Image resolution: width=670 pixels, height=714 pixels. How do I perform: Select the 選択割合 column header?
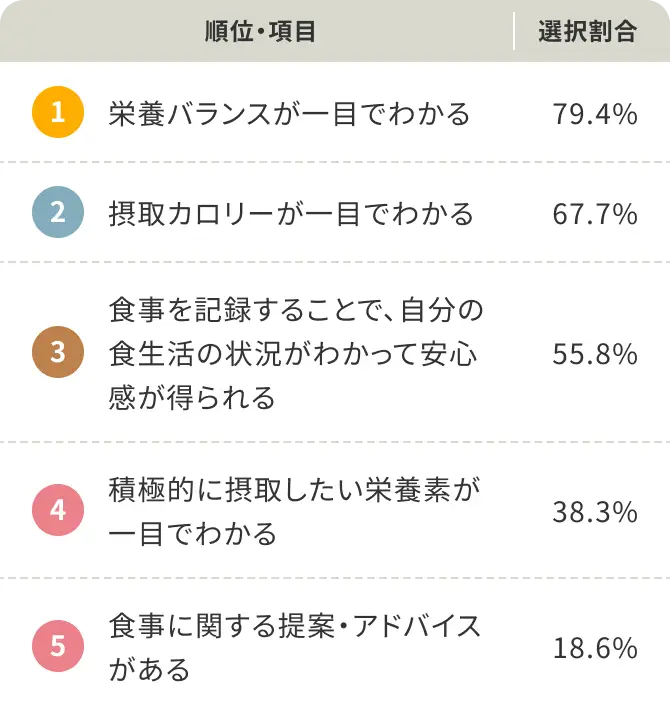coord(587,31)
